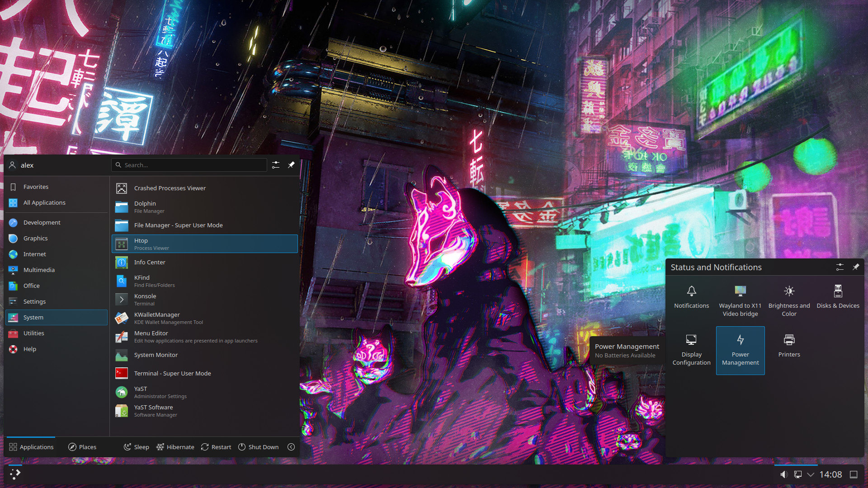
Task: Select the System category
Action: 57,317
